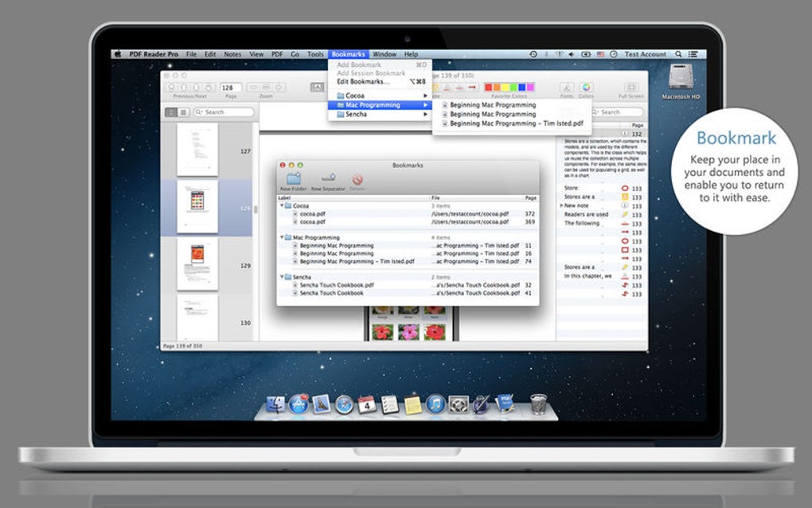This screenshot has height=508, width=812.
Task: Open the Trash in the Dock
Action: click(x=539, y=404)
